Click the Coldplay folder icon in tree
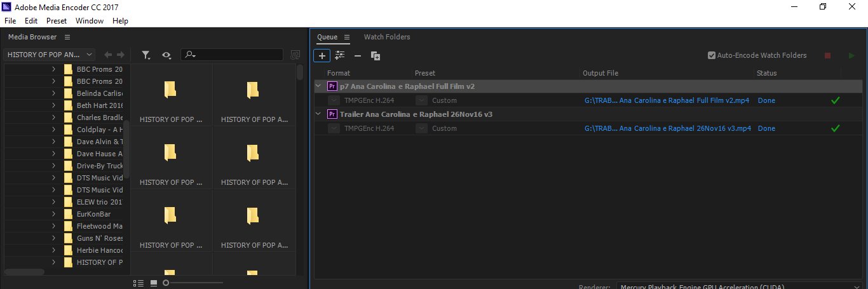 (68, 130)
